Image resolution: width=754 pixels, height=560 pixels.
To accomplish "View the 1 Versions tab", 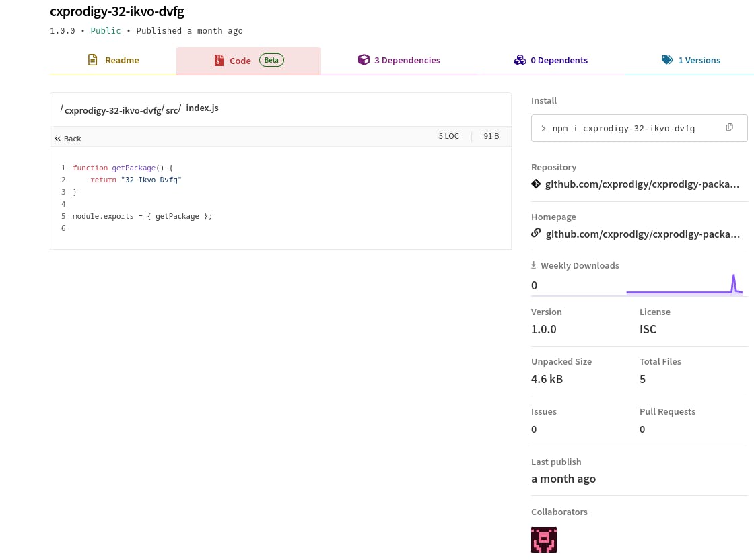I will point(699,60).
